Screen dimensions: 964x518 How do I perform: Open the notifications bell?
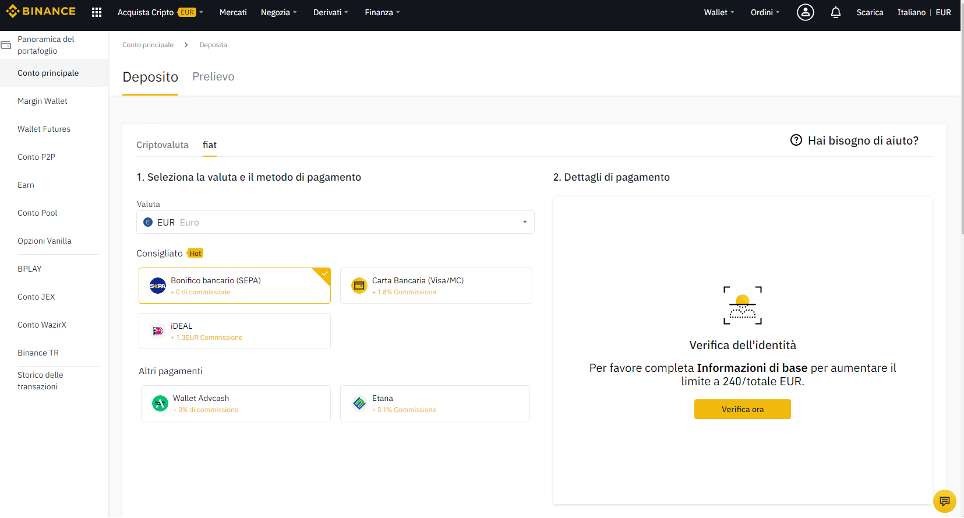(x=836, y=12)
